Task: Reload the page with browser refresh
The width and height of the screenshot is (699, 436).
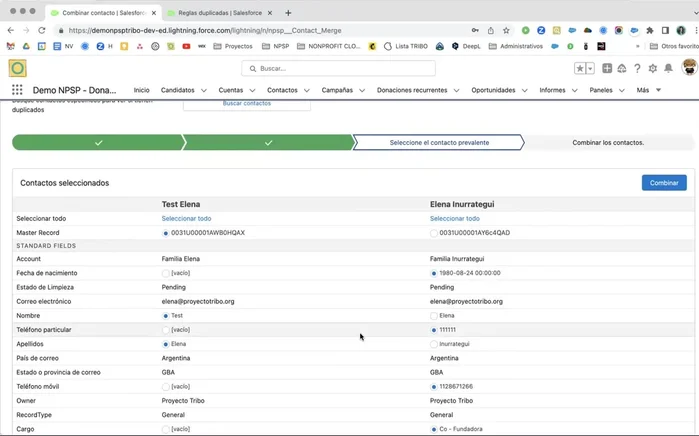Action: coord(41,30)
